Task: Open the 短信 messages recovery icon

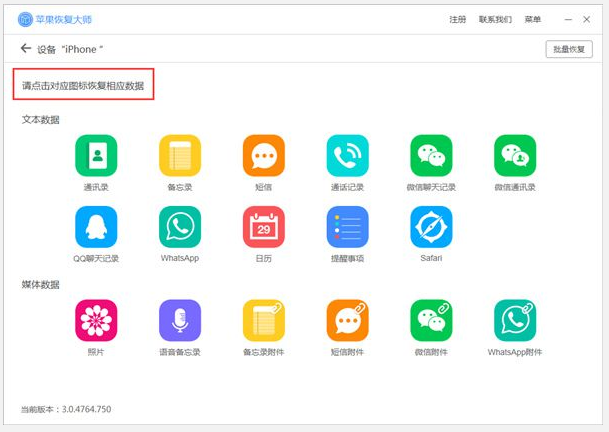Action: 264,155
